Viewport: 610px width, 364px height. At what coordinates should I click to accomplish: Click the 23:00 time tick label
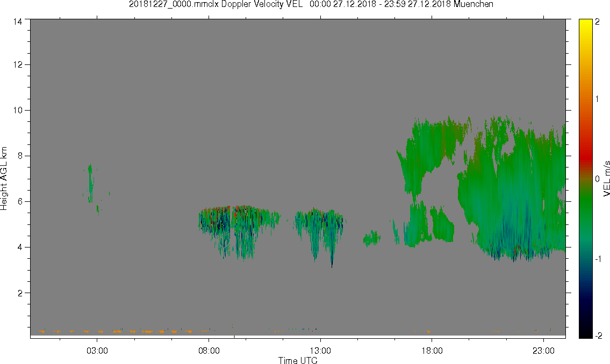[x=543, y=351]
